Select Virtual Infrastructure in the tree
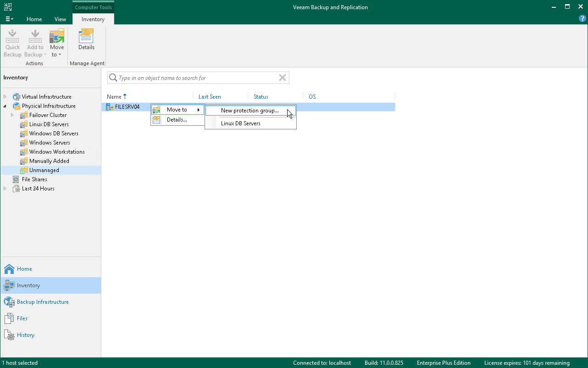The height and width of the screenshot is (368, 588). tap(47, 97)
